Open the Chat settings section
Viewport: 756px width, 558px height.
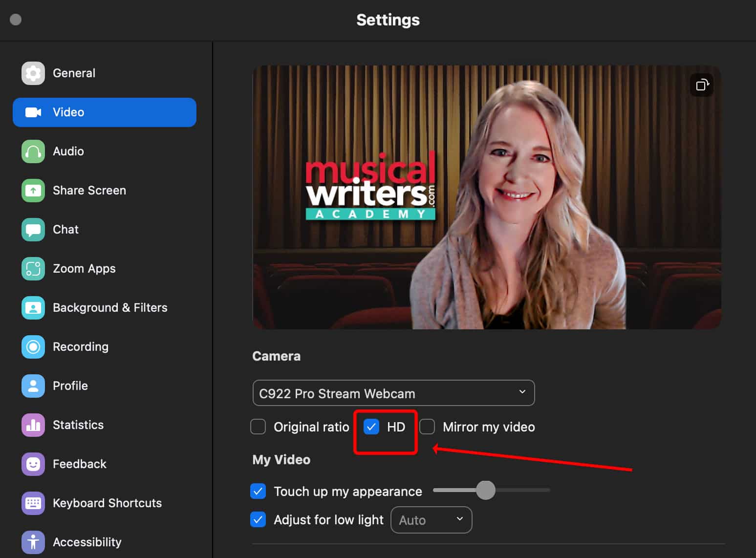point(65,230)
